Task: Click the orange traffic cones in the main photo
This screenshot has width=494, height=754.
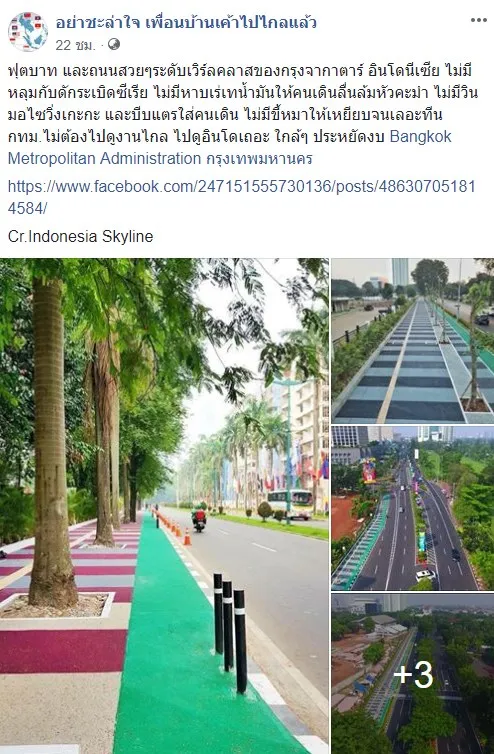Action: 174,528
